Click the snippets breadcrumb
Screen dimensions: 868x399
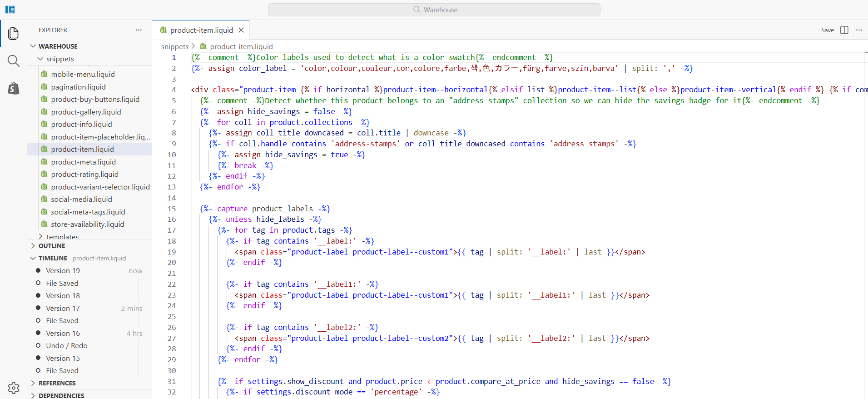[175, 46]
